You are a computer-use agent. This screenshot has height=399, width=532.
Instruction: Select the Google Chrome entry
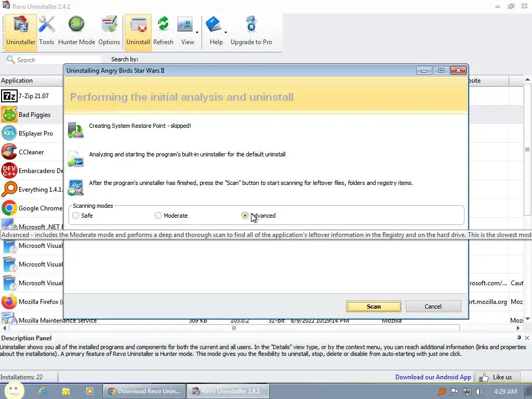[32, 208]
